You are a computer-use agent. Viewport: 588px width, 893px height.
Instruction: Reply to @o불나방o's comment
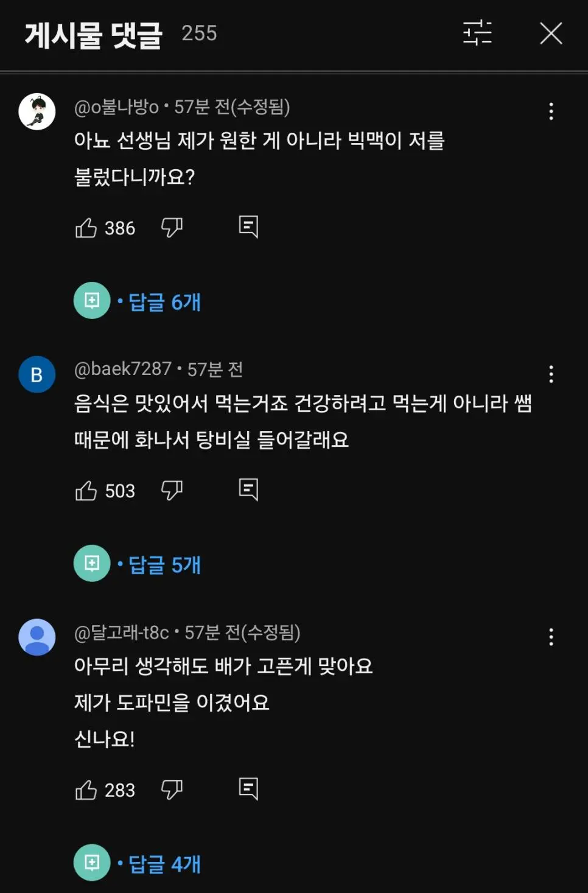pyautogui.click(x=248, y=227)
